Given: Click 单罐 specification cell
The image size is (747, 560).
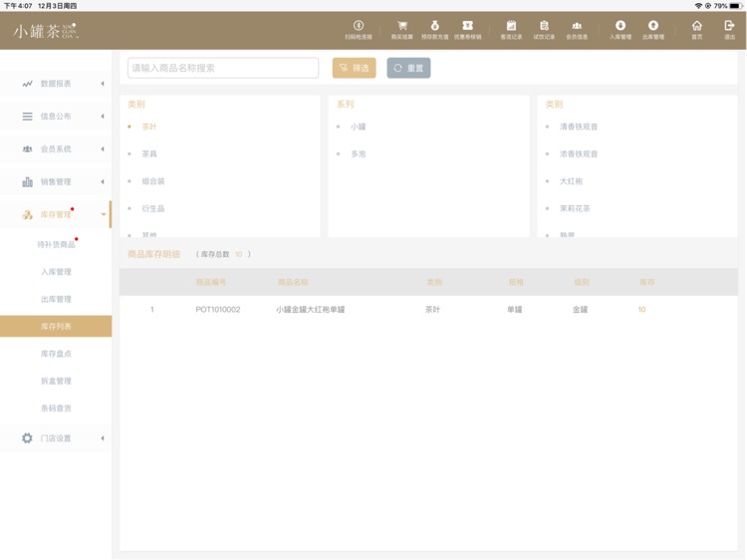Looking at the screenshot, I should pos(515,309).
